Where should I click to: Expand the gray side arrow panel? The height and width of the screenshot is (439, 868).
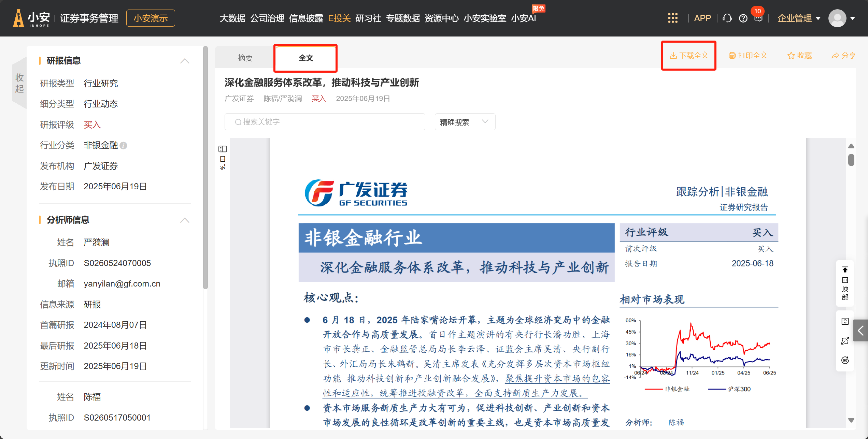pos(860,330)
